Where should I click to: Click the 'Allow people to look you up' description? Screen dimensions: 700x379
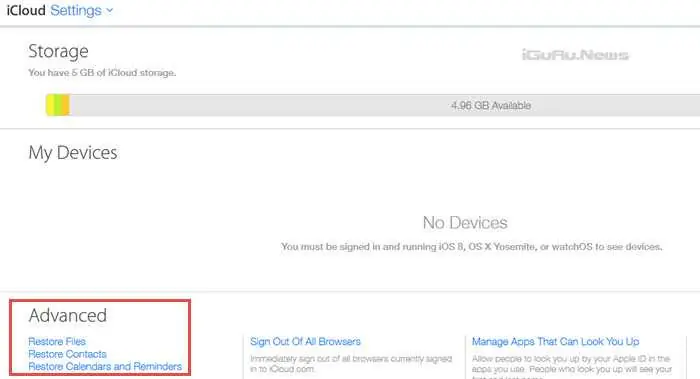pyautogui.click(x=572, y=366)
